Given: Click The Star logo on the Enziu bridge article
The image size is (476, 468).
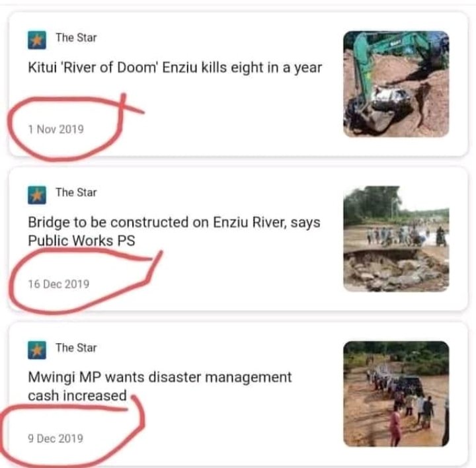Looking at the screenshot, I should click(37, 195).
